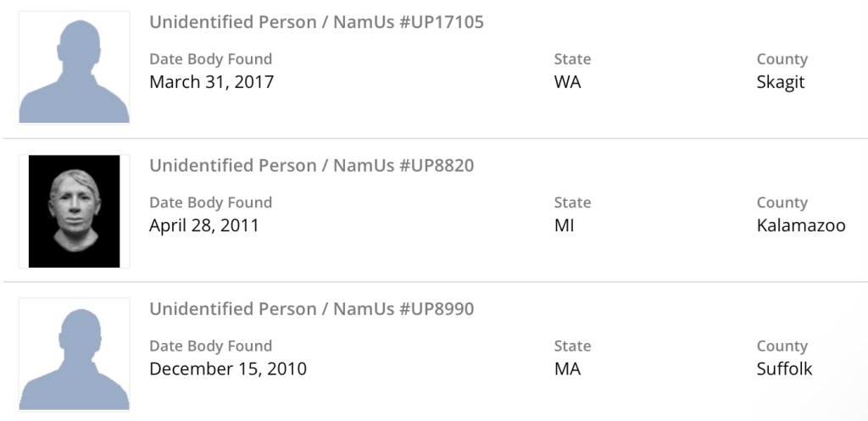The width and height of the screenshot is (868, 421).
Task: Select the MA state value
Action: click(567, 368)
